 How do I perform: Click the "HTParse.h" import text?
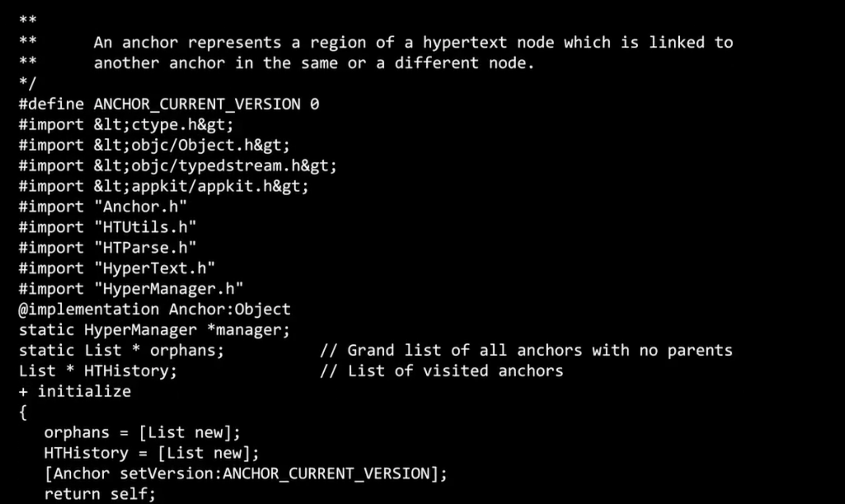point(145,248)
